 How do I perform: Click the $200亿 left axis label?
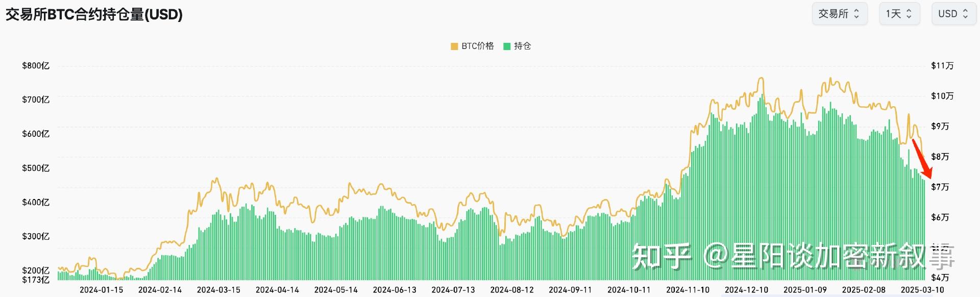point(36,270)
